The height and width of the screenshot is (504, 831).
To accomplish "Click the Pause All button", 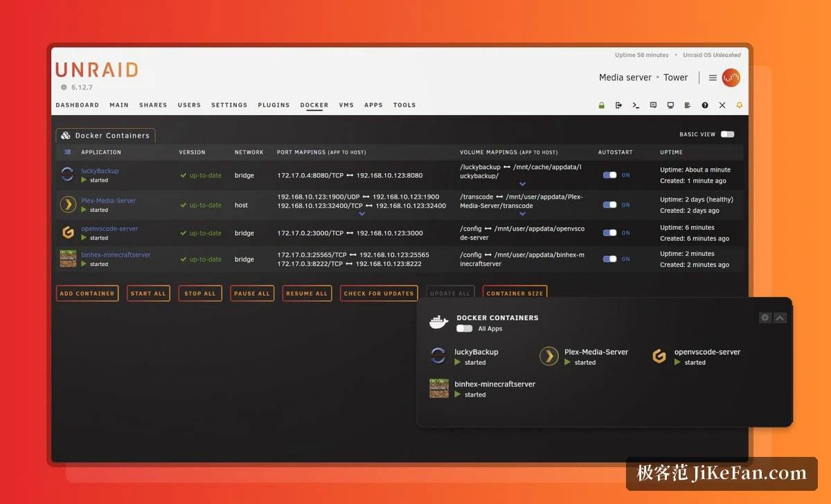I will pos(252,294).
